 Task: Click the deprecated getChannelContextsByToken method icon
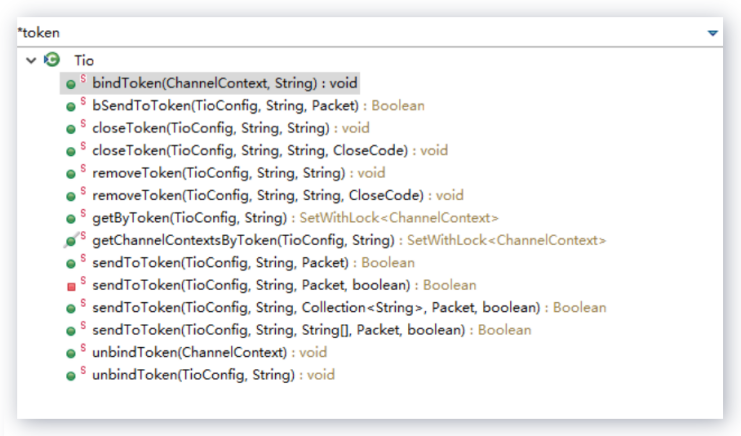point(71,241)
